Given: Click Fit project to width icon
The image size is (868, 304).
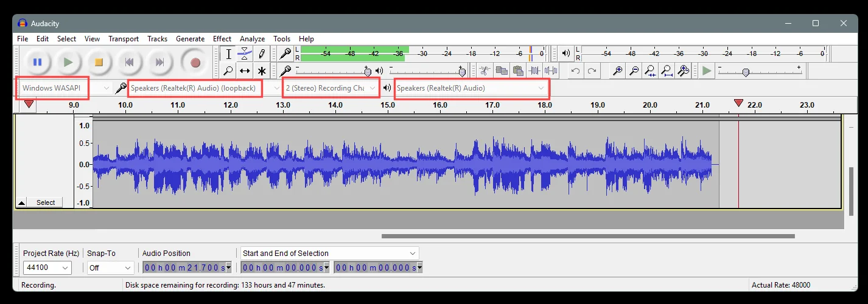Looking at the screenshot, I should pos(667,71).
